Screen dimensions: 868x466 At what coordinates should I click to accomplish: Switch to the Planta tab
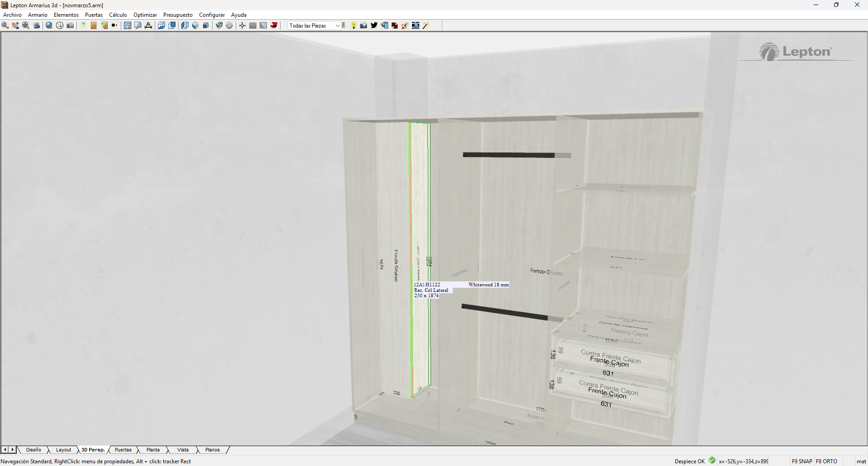click(153, 450)
